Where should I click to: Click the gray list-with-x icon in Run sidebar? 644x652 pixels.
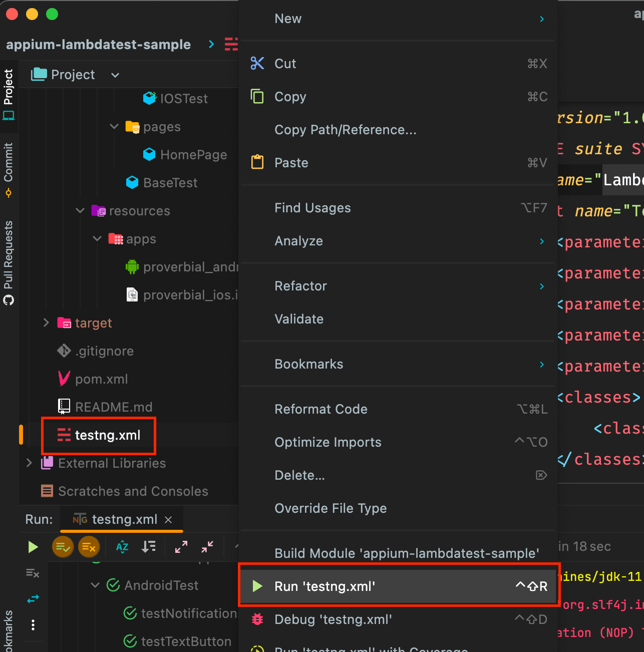point(33,573)
